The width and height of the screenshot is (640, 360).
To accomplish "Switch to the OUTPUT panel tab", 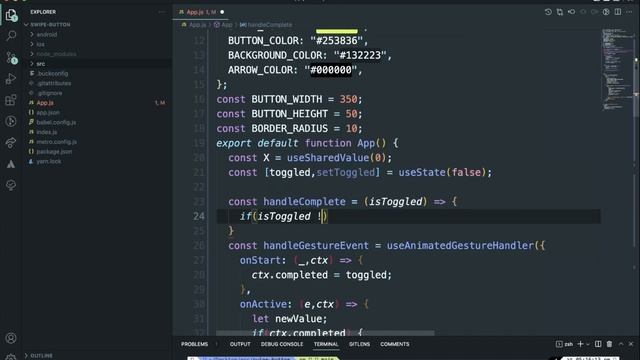I will click(240, 344).
